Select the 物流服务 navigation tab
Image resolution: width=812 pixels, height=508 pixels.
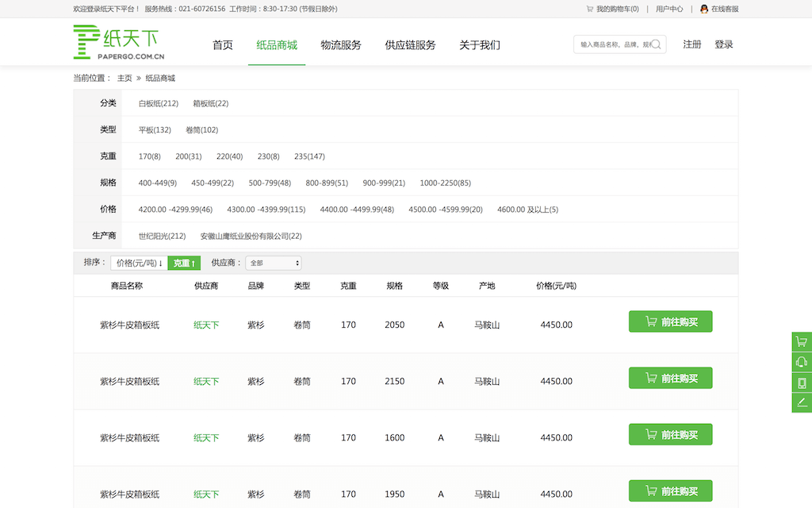pyautogui.click(x=340, y=45)
